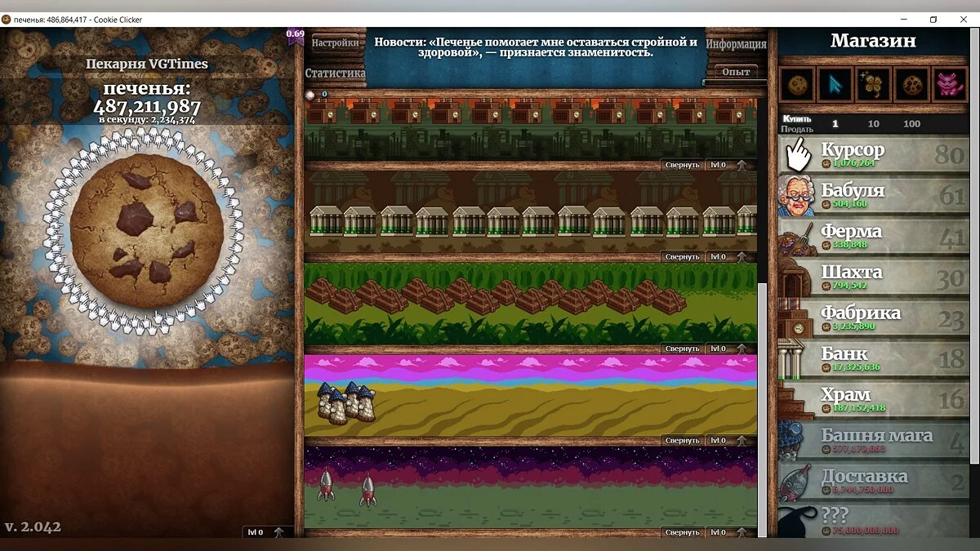Open the Опыт legacy button
The height and width of the screenshot is (551, 980).
736,72
